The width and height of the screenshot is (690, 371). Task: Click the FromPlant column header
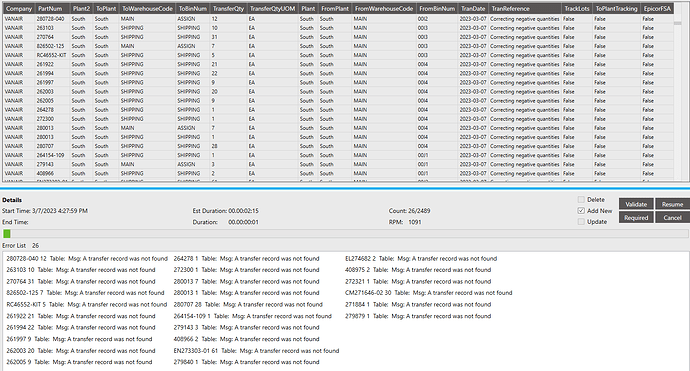pyautogui.click(x=335, y=8)
